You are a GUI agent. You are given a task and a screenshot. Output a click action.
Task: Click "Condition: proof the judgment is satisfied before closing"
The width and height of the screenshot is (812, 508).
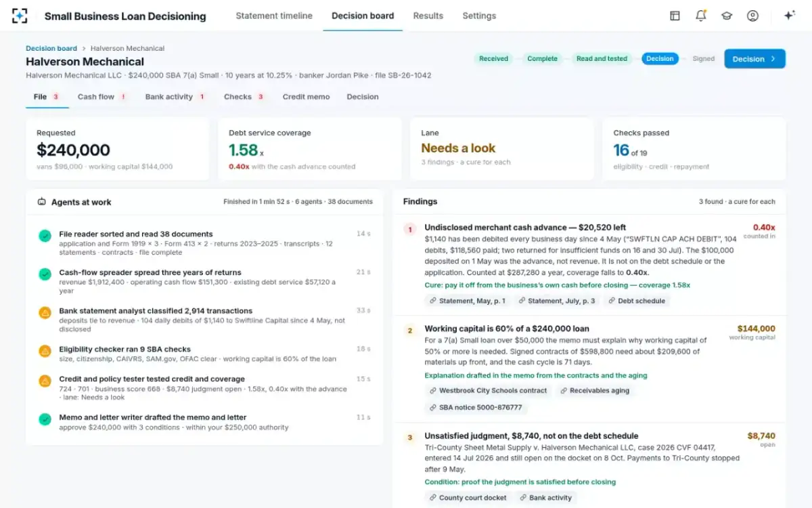[x=520, y=482]
